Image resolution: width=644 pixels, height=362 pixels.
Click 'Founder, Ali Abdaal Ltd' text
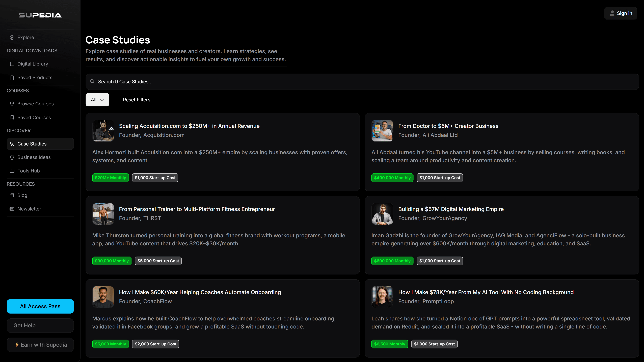coord(428,135)
